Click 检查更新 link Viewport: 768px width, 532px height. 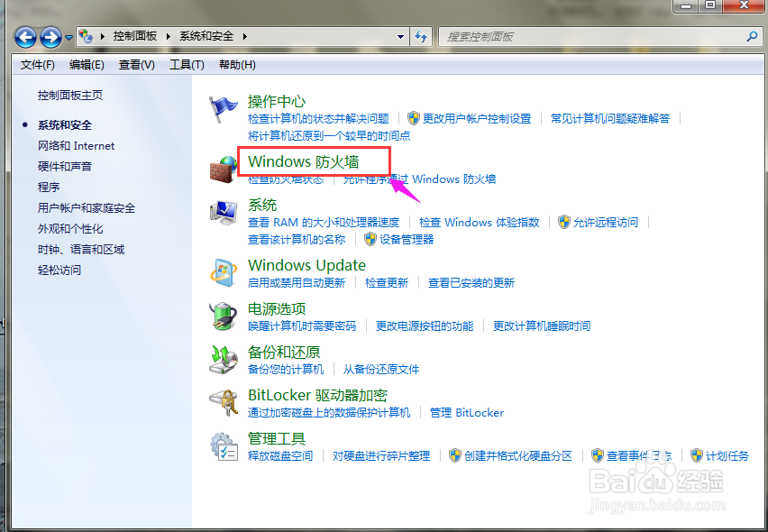point(387,282)
